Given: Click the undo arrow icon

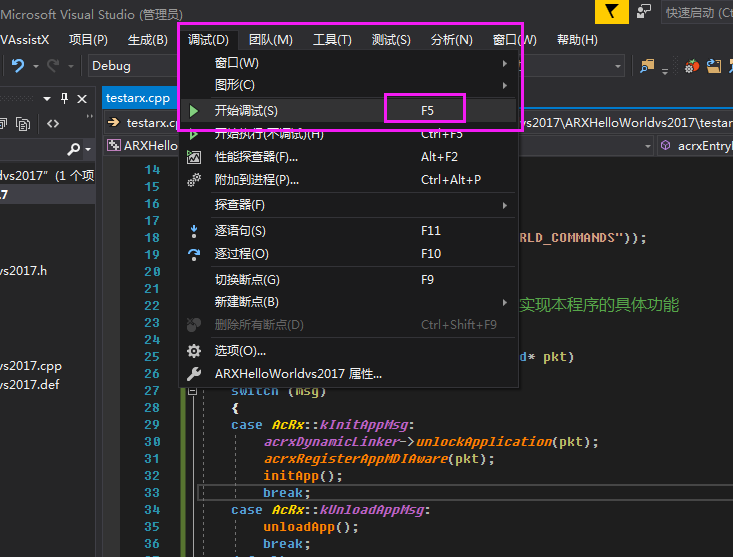Looking at the screenshot, I should coord(18,65).
